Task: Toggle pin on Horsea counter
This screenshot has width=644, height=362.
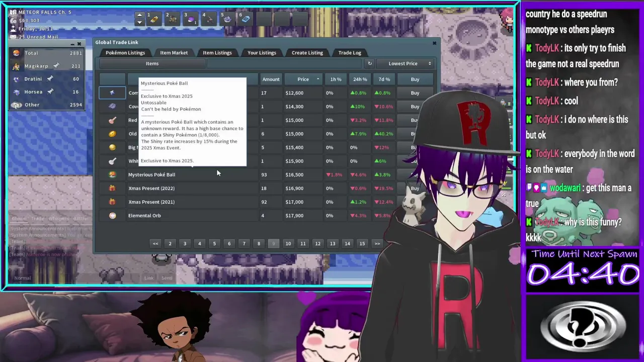Action: (50, 92)
